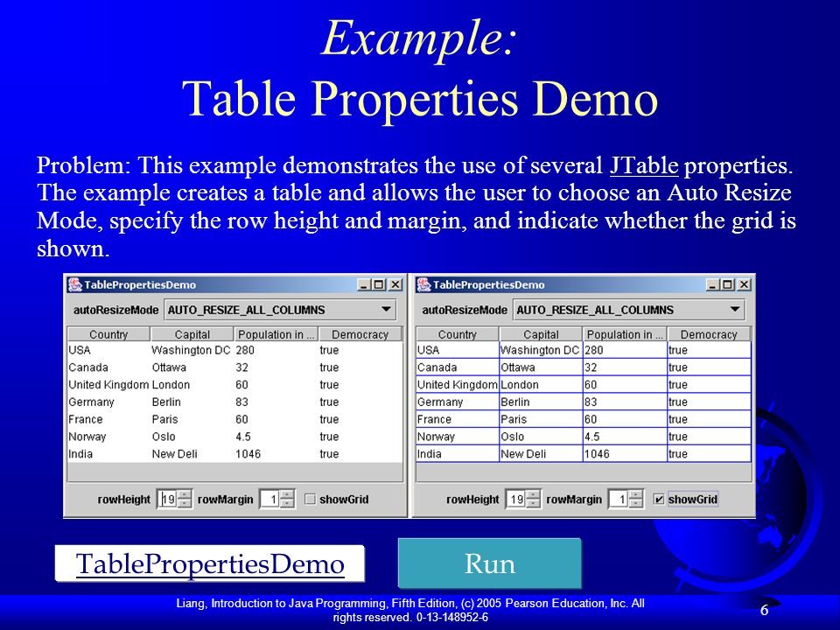Click Capital column header in right table

[x=541, y=334]
